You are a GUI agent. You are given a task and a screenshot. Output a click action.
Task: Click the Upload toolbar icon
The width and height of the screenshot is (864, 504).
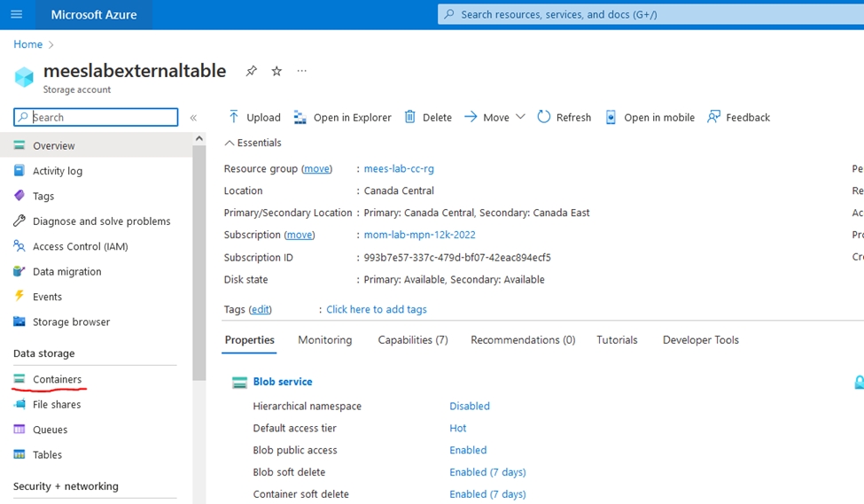[234, 117]
